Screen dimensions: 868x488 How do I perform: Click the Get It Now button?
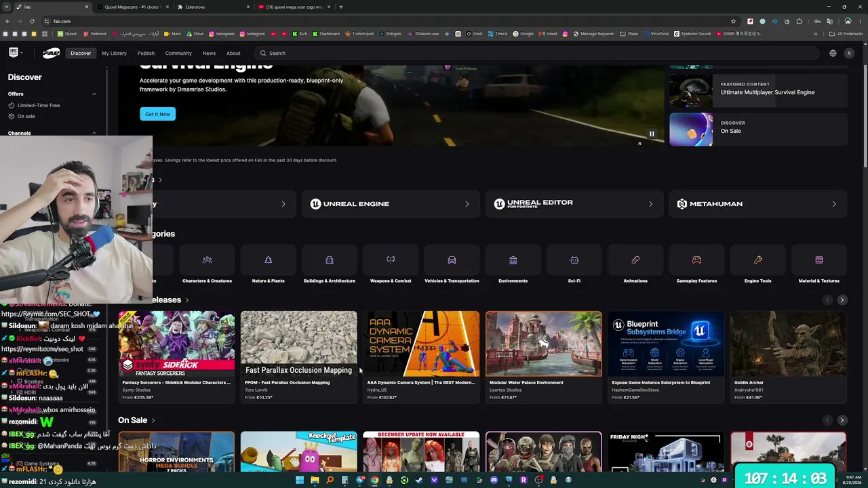[x=157, y=114]
